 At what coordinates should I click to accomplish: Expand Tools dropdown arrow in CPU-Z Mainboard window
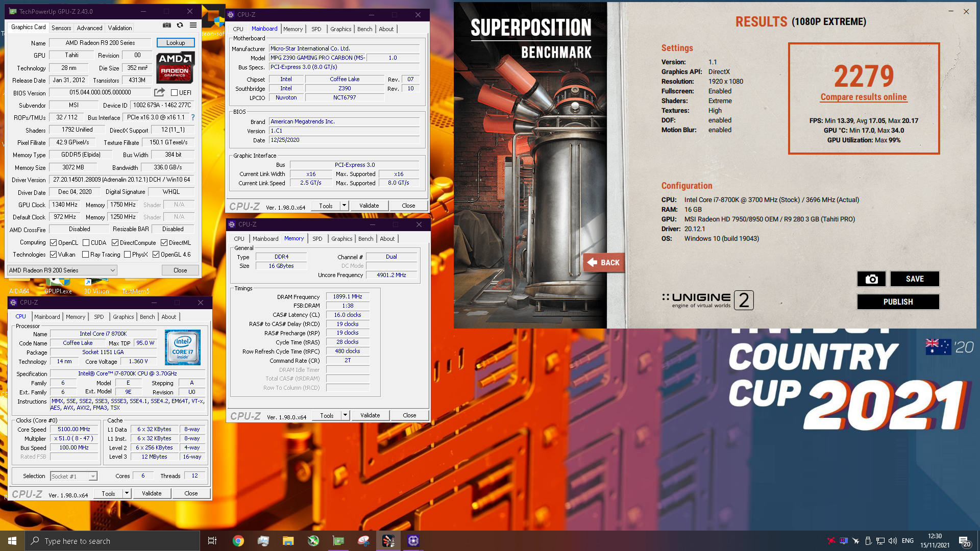[344, 206]
